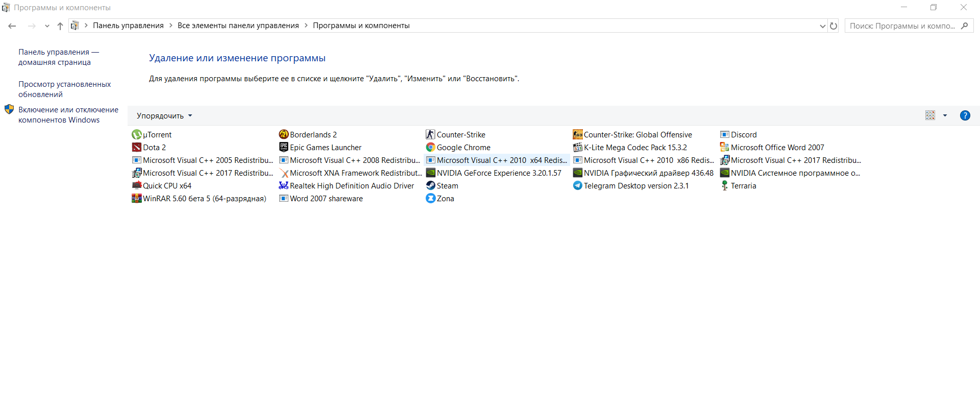Viewport: 980px width, 404px height.
Task: Change view using the view icon button
Action: (930, 116)
